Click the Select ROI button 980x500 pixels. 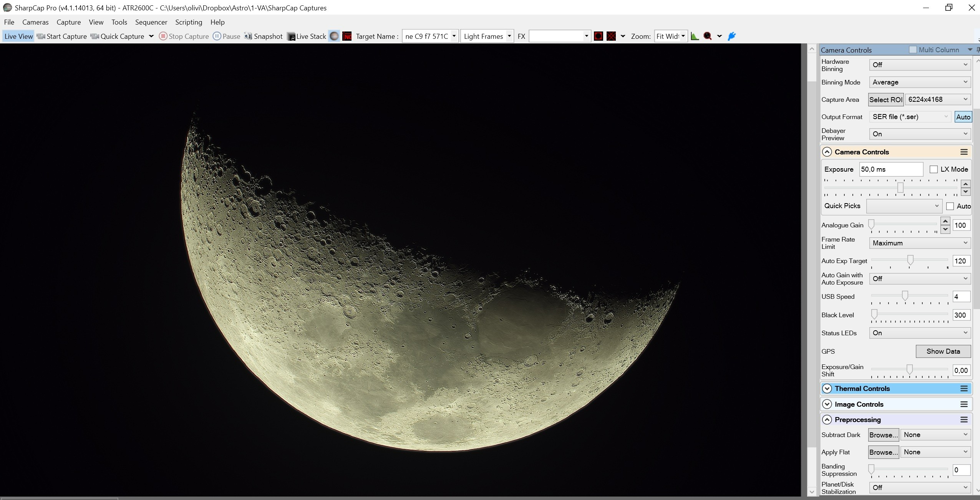886,99
